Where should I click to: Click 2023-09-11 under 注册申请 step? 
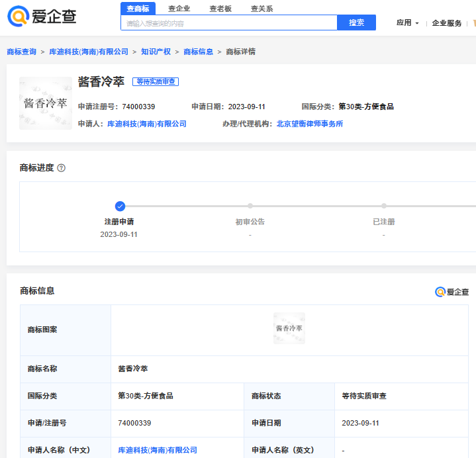click(119, 234)
